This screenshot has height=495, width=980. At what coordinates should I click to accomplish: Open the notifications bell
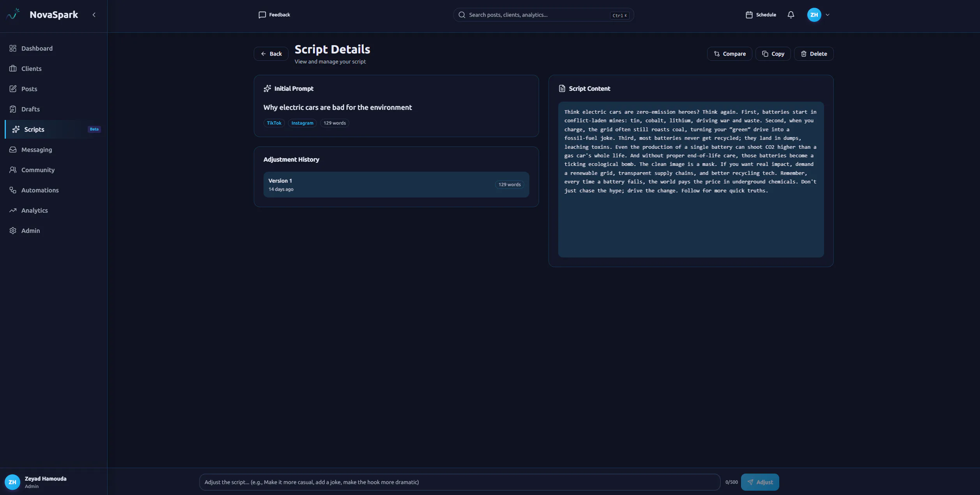coord(791,15)
